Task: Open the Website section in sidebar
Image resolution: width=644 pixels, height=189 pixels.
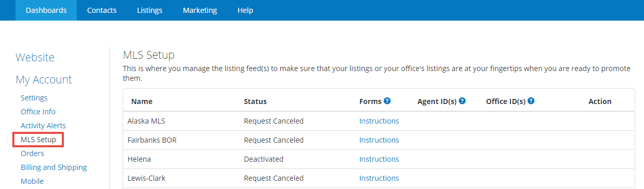Action: 35,57
